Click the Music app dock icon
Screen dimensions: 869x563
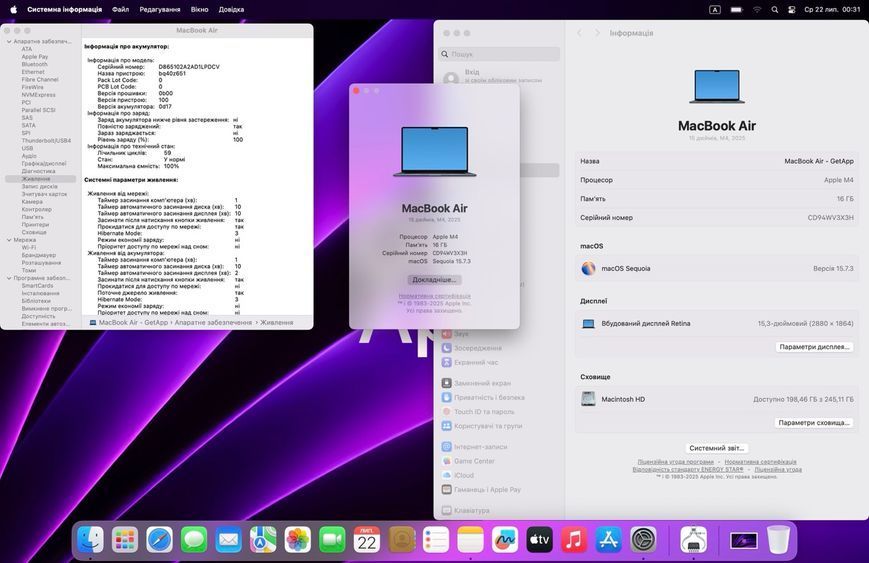(574, 539)
